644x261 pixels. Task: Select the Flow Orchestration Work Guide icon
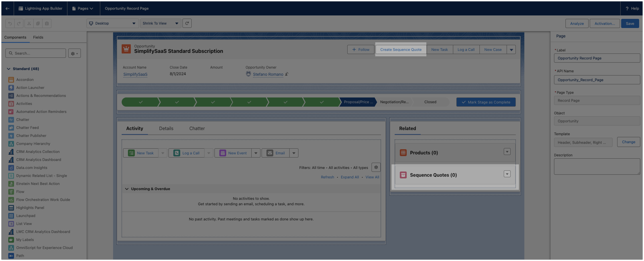11,200
